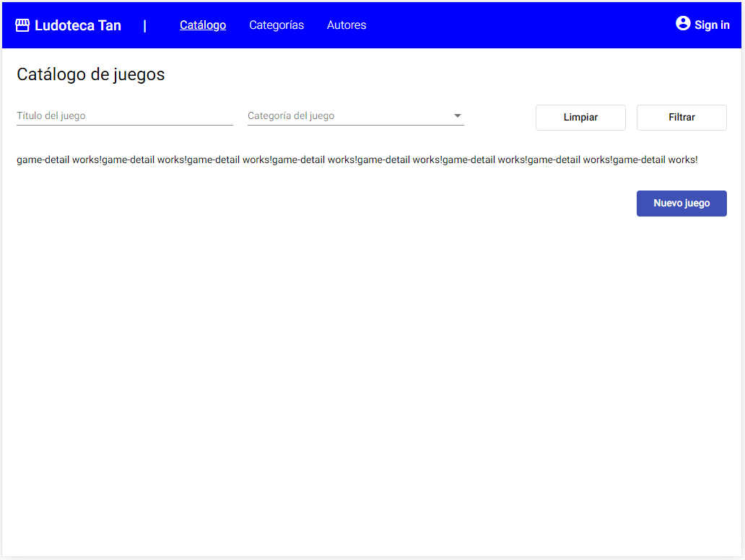This screenshot has height=560, width=745.
Task: Click the separator bar next to Ludoteca Tan
Action: (145, 25)
